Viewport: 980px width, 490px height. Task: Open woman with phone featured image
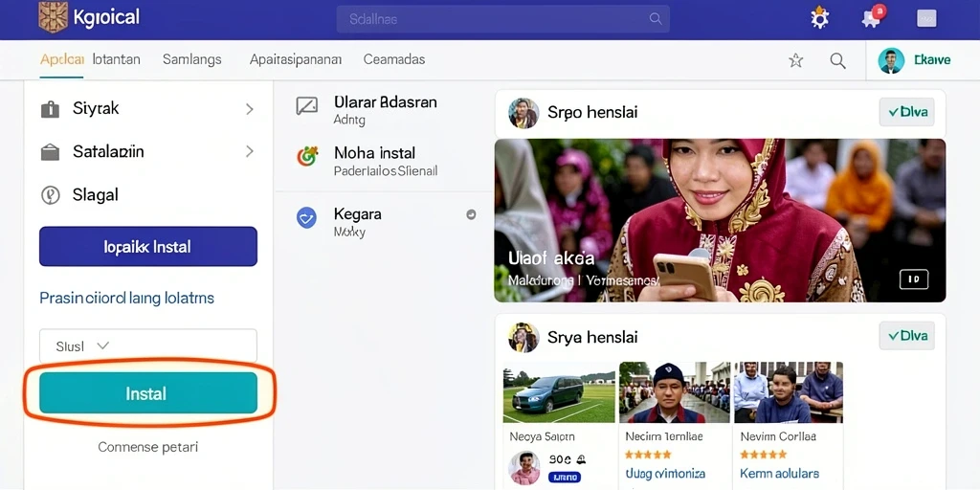[x=720, y=220]
